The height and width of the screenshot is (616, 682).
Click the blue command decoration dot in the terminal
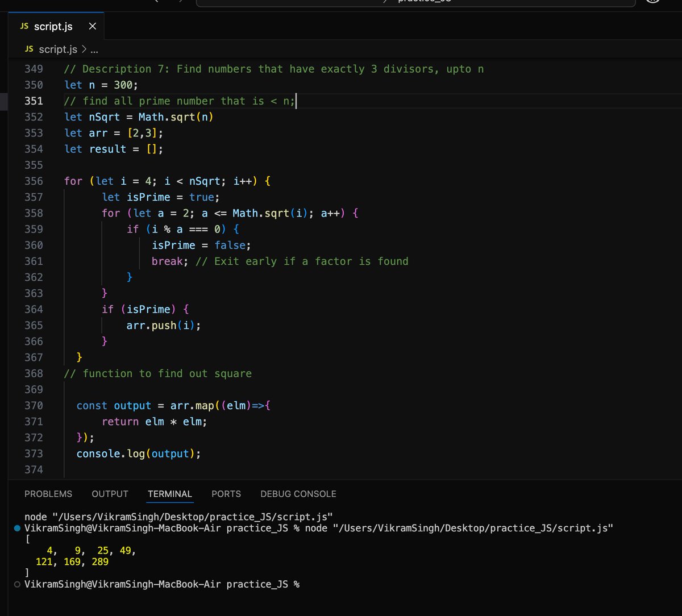coord(18,528)
